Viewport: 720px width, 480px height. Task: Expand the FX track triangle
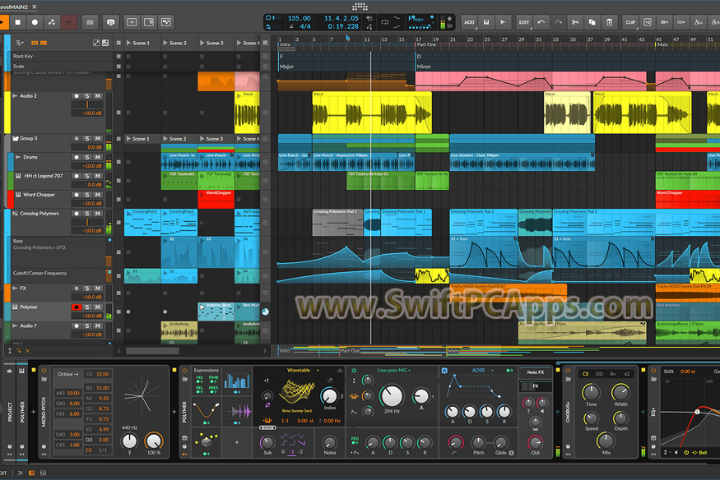[x=15, y=288]
